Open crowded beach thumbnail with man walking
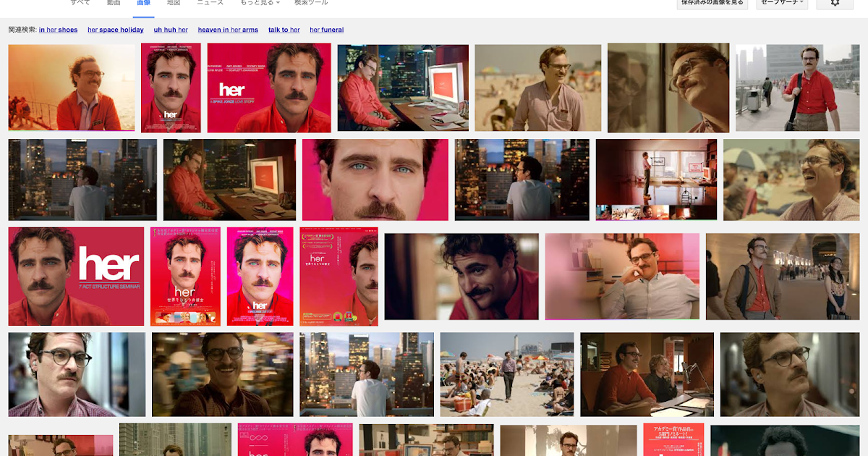Image resolution: width=868 pixels, height=456 pixels. 507,375
